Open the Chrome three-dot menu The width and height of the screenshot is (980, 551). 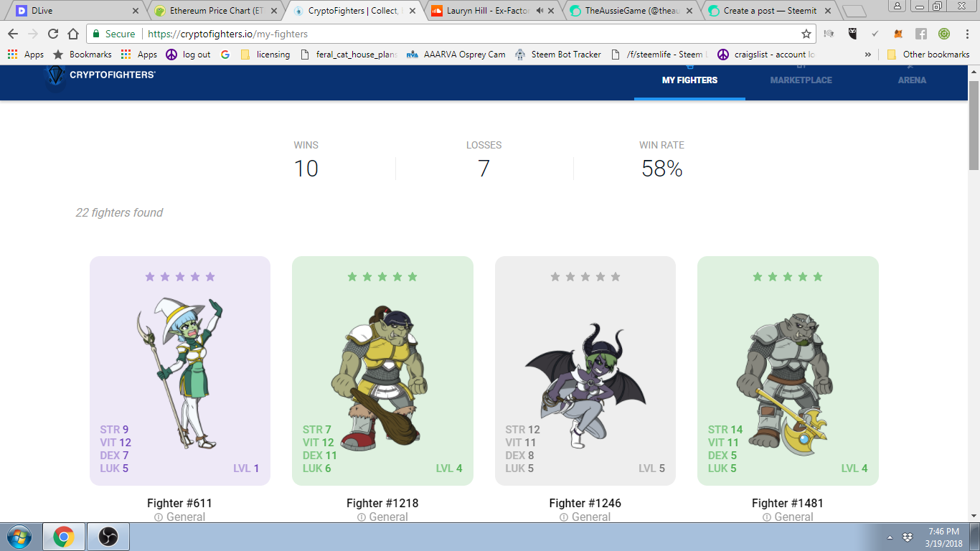pyautogui.click(x=966, y=34)
